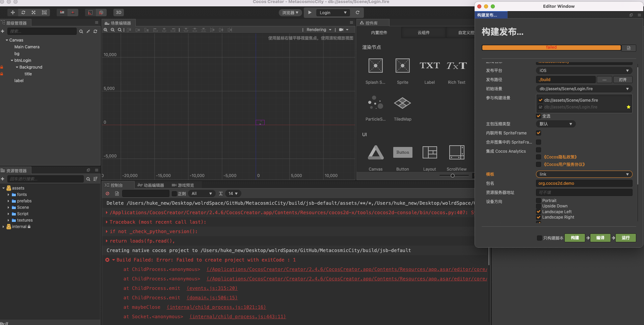This screenshot has height=325, width=644.
Task: Select the Sprite node in the control library
Action: pos(403,70)
